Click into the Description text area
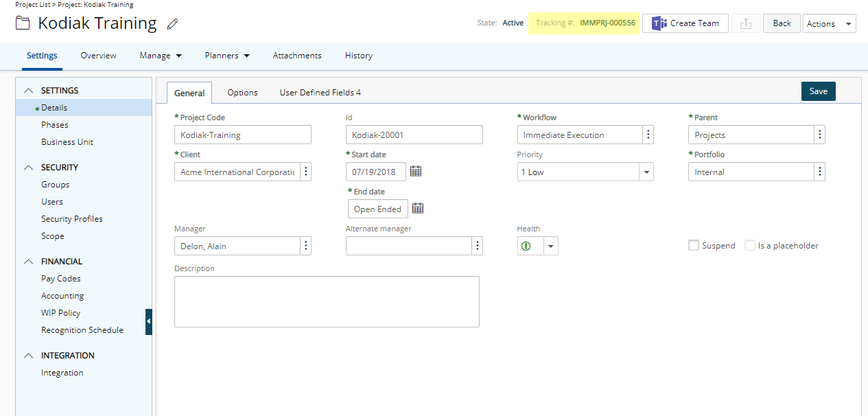 click(x=327, y=301)
